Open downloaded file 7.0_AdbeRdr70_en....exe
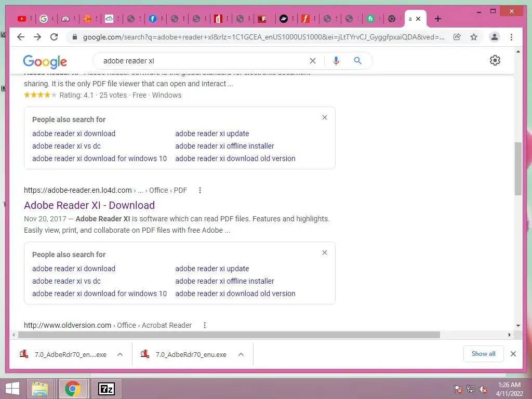Image resolution: width=532 pixels, height=399 pixels. coord(63,354)
